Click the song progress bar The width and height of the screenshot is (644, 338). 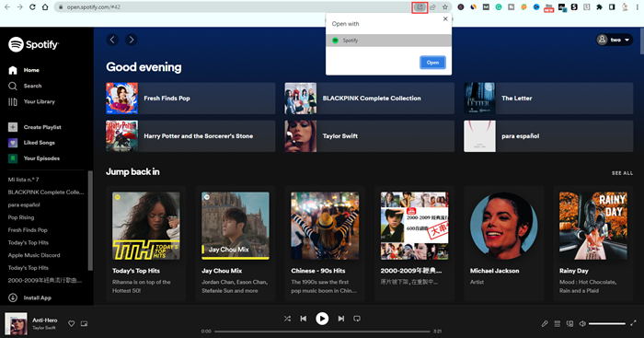(x=322, y=331)
